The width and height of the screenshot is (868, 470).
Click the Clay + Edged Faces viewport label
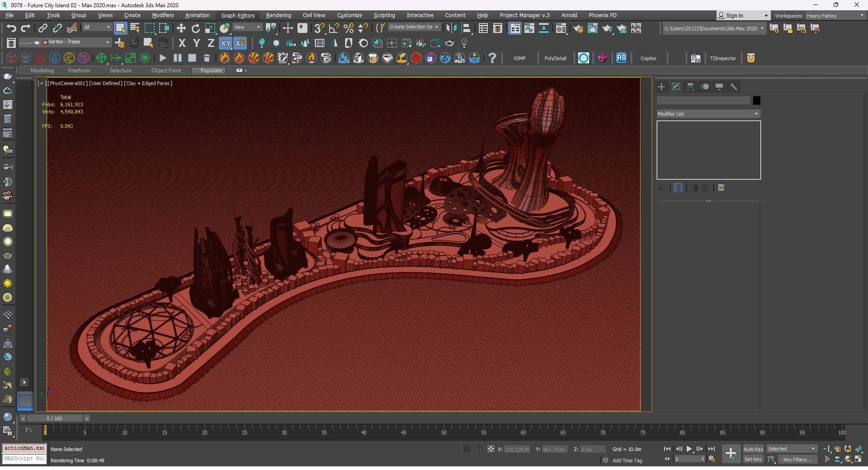tap(148, 83)
